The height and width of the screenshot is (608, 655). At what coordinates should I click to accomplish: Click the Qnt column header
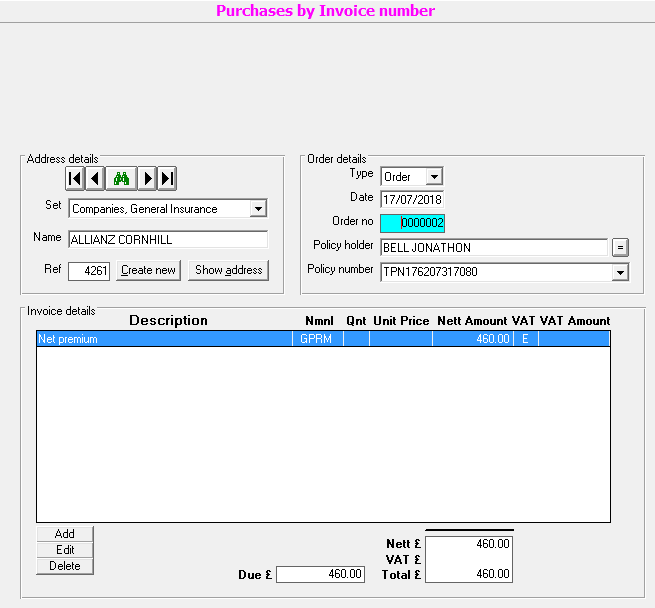(x=356, y=321)
